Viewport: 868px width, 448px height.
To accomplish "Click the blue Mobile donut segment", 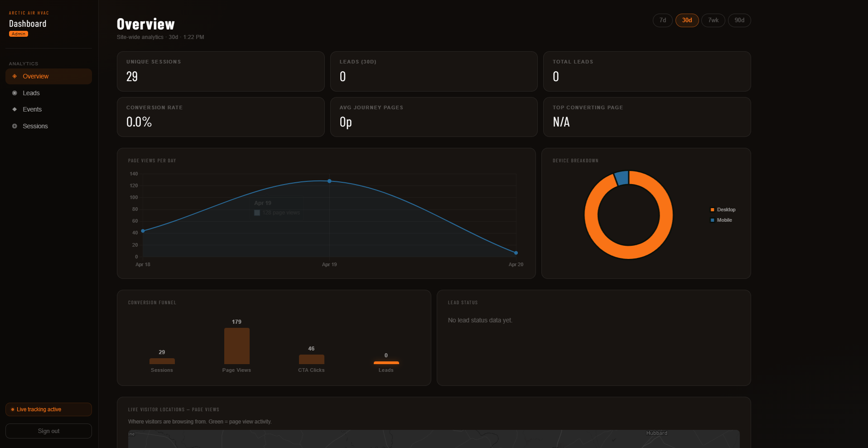I will (x=622, y=178).
